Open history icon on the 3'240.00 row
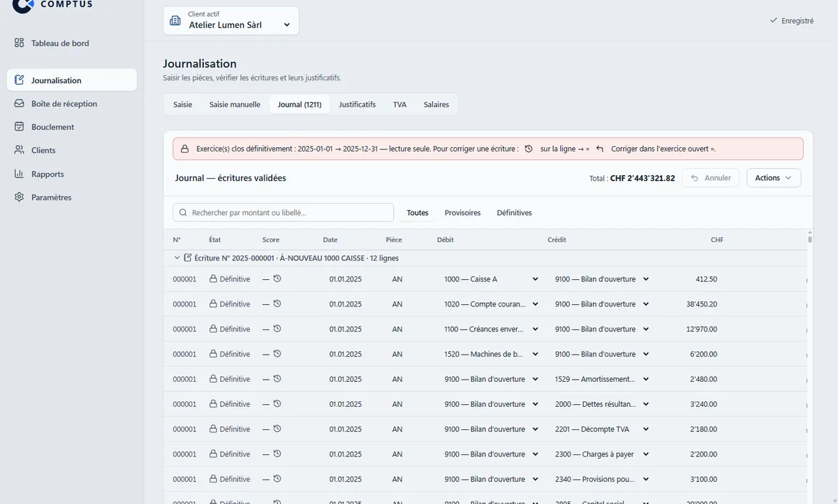This screenshot has width=838, height=504. tap(277, 403)
